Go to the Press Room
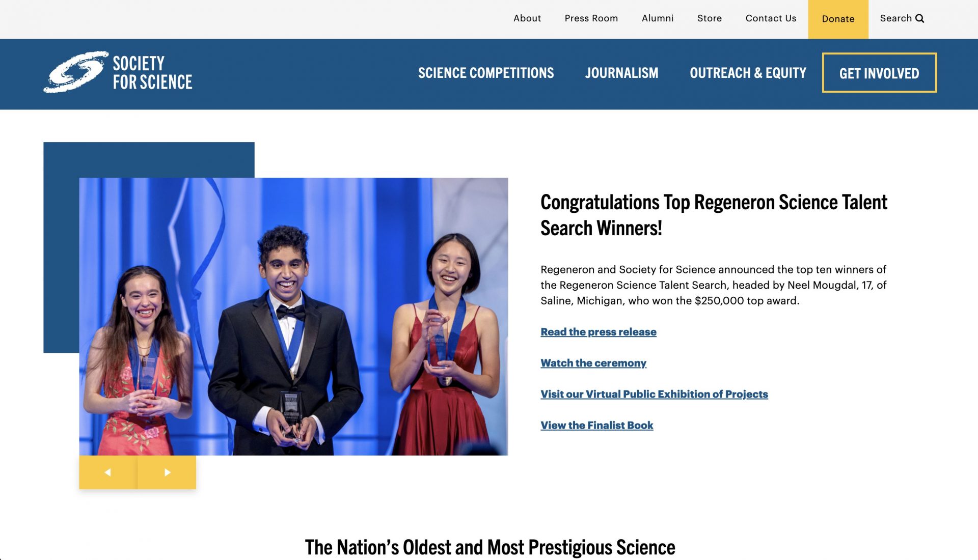Screen dimensions: 978x560 click(591, 18)
